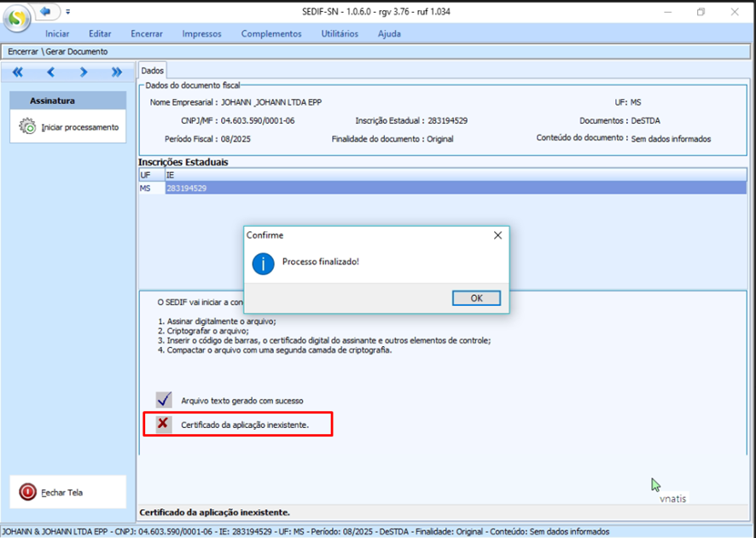Click the red X certificate error icon
The image size is (756, 538).
point(163,423)
